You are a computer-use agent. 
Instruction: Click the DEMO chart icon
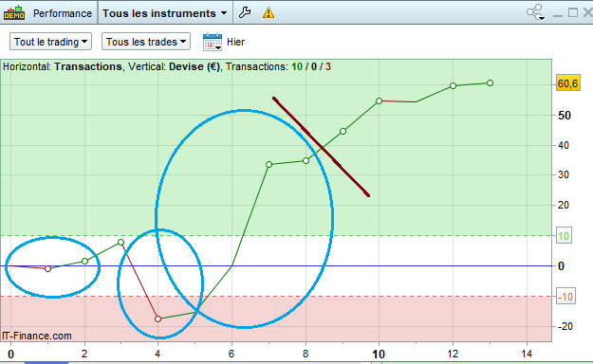coord(14,13)
